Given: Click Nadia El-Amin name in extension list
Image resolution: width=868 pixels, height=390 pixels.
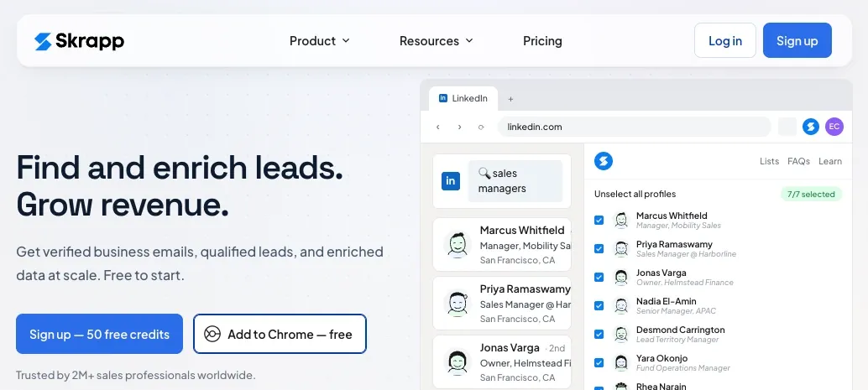Looking at the screenshot, I should pos(666,301).
